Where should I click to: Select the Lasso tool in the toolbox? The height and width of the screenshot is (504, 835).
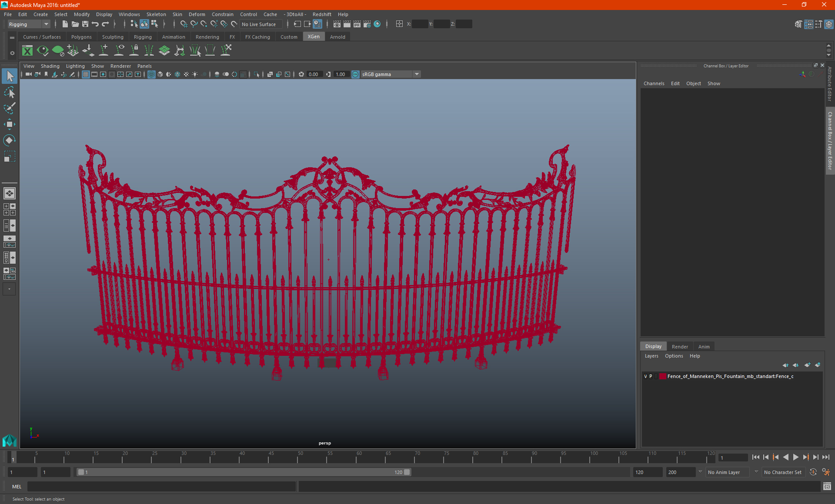point(10,93)
